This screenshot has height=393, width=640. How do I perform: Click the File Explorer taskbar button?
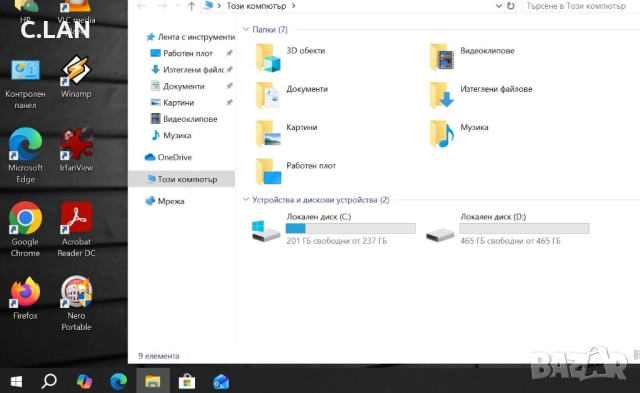tap(153, 382)
